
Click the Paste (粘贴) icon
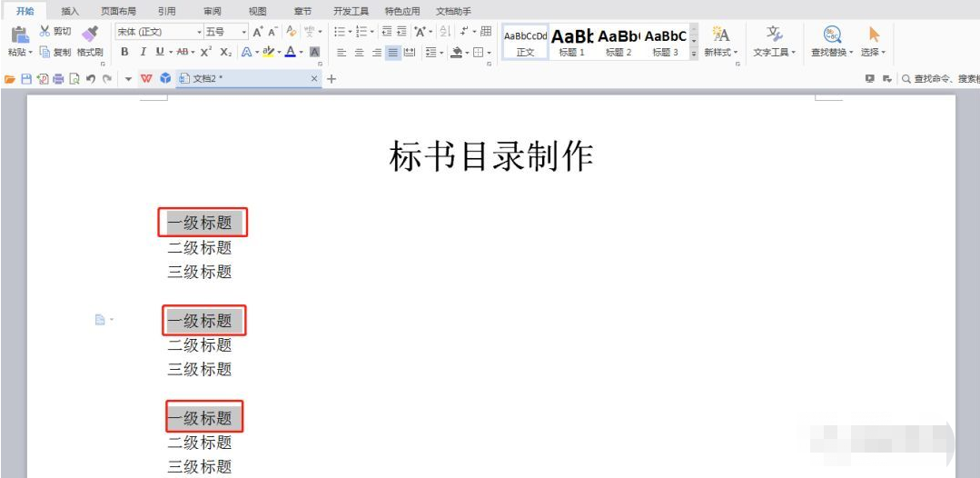[x=20, y=35]
